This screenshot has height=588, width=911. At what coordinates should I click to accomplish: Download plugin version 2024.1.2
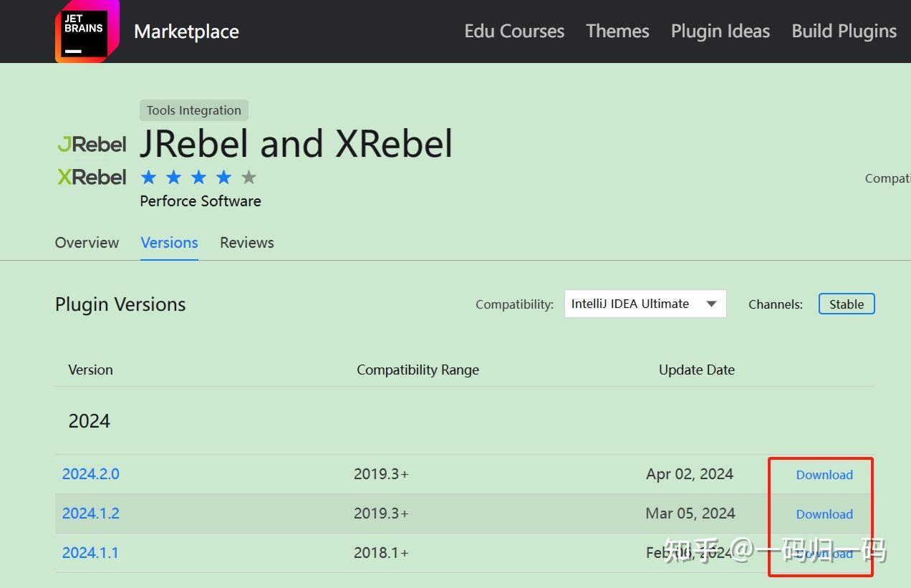(824, 514)
